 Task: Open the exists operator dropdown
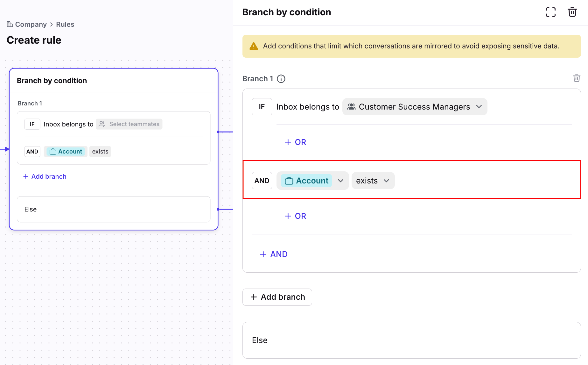pyautogui.click(x=373, y=181)
